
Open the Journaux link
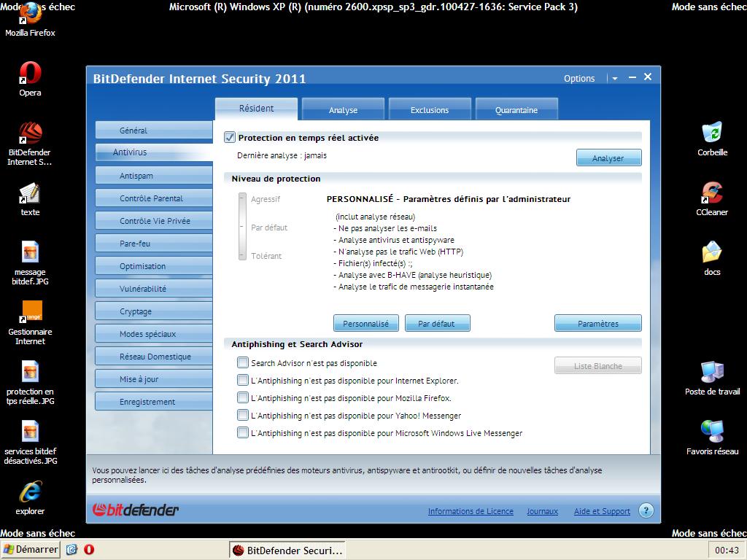542,511
